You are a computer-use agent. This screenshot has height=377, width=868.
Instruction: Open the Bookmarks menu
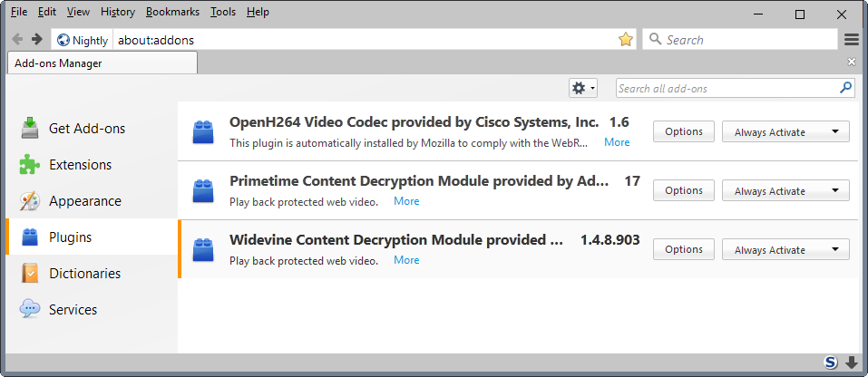(x=172, y=12)
